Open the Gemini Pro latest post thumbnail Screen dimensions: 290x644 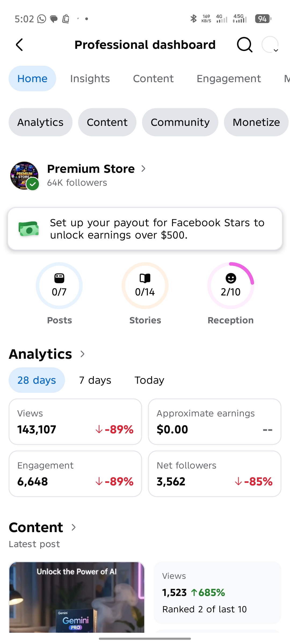(x=77, y=597)
